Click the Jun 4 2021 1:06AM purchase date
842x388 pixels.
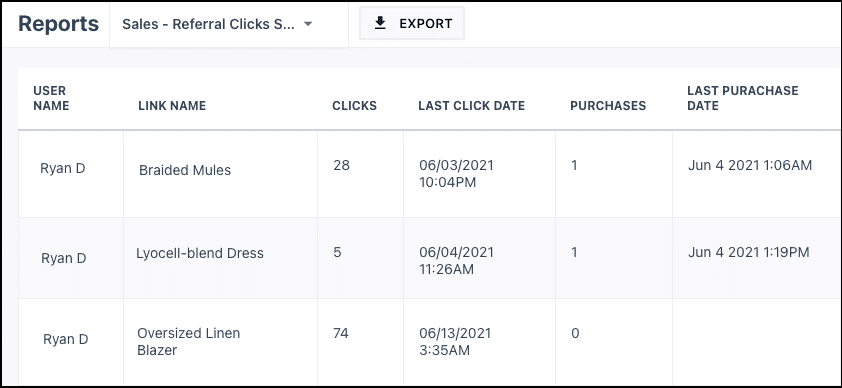750,165
